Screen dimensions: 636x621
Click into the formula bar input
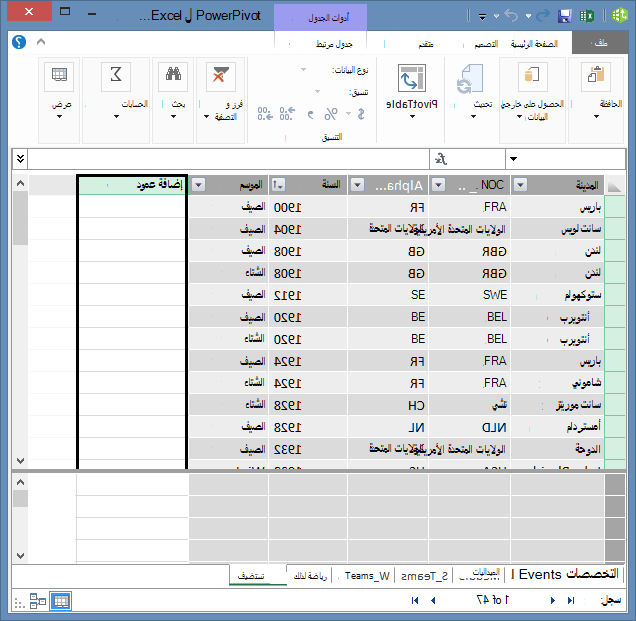click(228, 159)
